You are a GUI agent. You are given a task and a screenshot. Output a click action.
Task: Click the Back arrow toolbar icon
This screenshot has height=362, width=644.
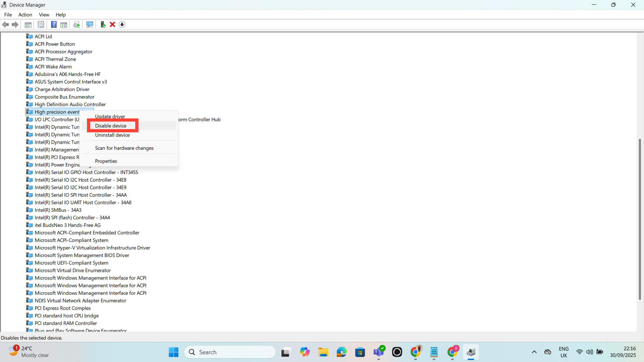5,24
